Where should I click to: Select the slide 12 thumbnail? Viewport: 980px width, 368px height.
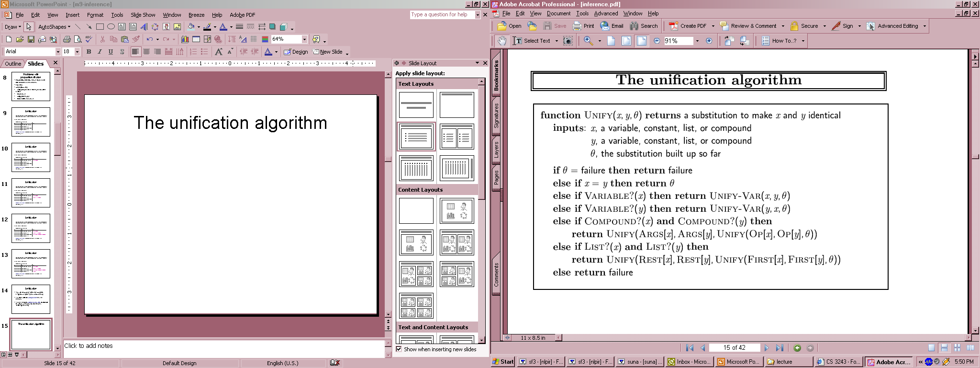click(x=31, y=228)
